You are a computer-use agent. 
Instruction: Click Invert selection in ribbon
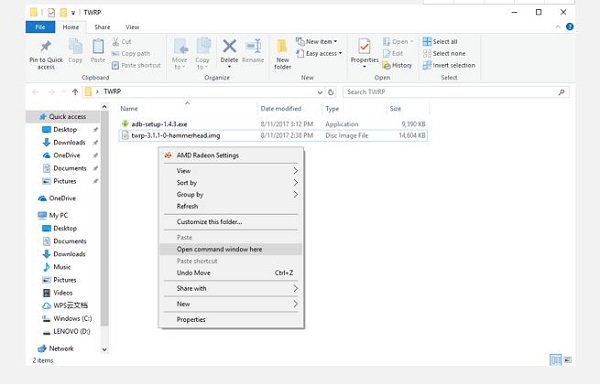point(449,65)
